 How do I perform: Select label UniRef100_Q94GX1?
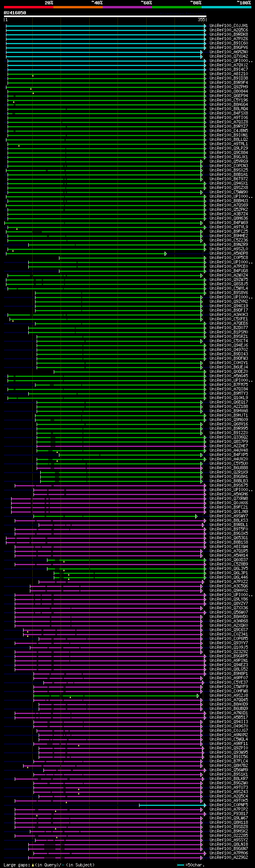pos(229,183)
